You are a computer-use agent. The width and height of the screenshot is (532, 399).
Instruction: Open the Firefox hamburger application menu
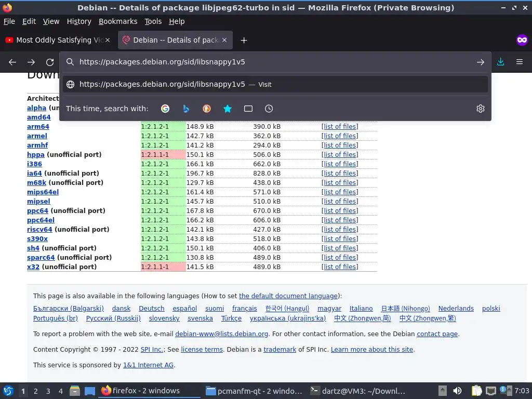(520, 62)
